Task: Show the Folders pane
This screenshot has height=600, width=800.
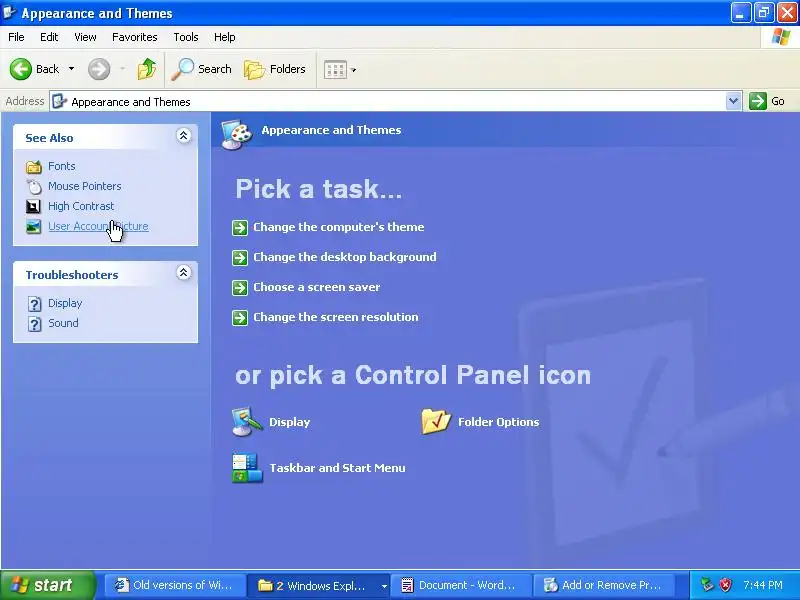Action: (x=275, y=69)
